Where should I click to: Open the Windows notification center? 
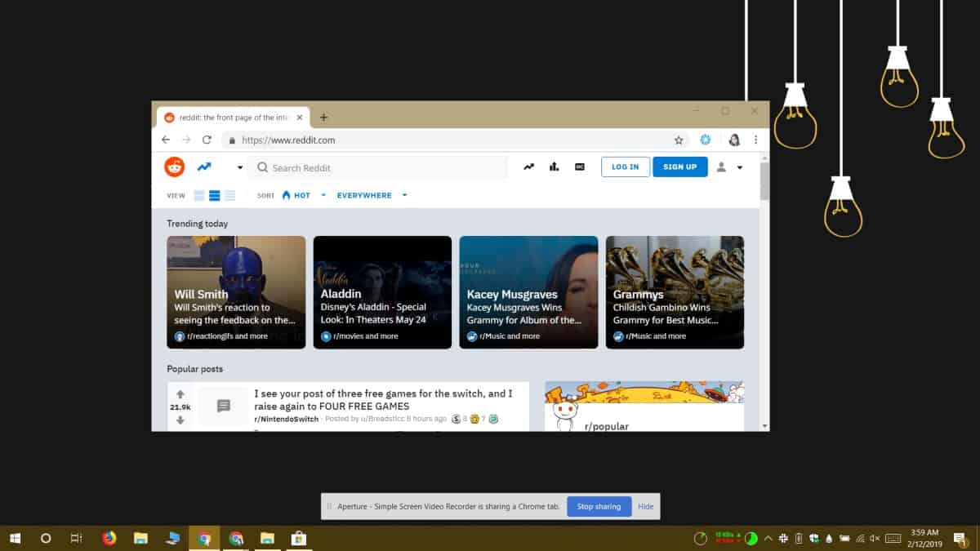960,538
